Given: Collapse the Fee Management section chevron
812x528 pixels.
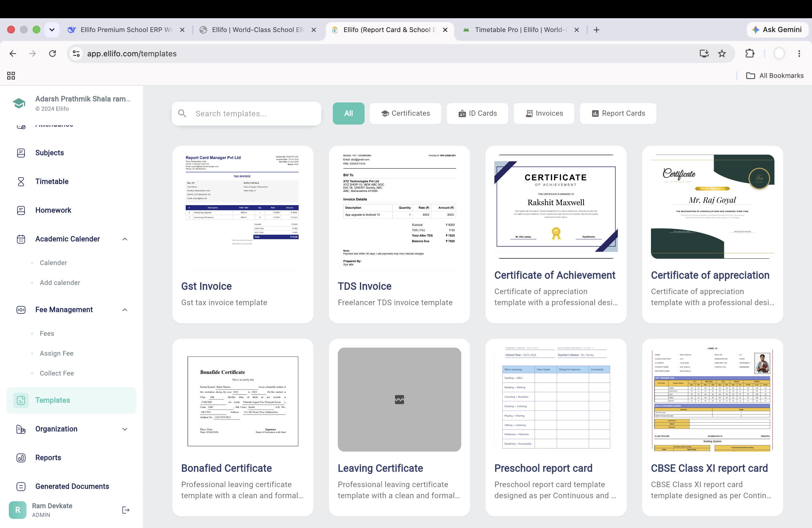Looking at the screenshot, I should [x=125, y=310].
